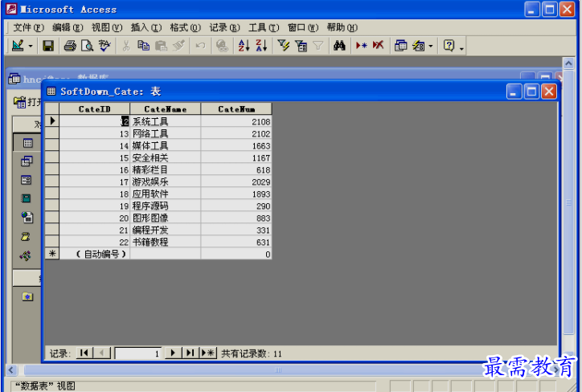Select row of 系统工具 via row selector
This screenshot has width=582, height=392.
pos(52,121)
